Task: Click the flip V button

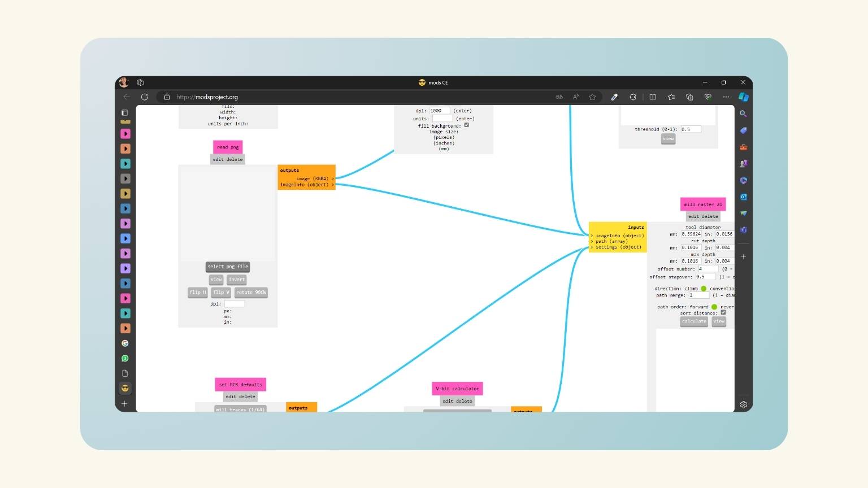Action: 221,293
